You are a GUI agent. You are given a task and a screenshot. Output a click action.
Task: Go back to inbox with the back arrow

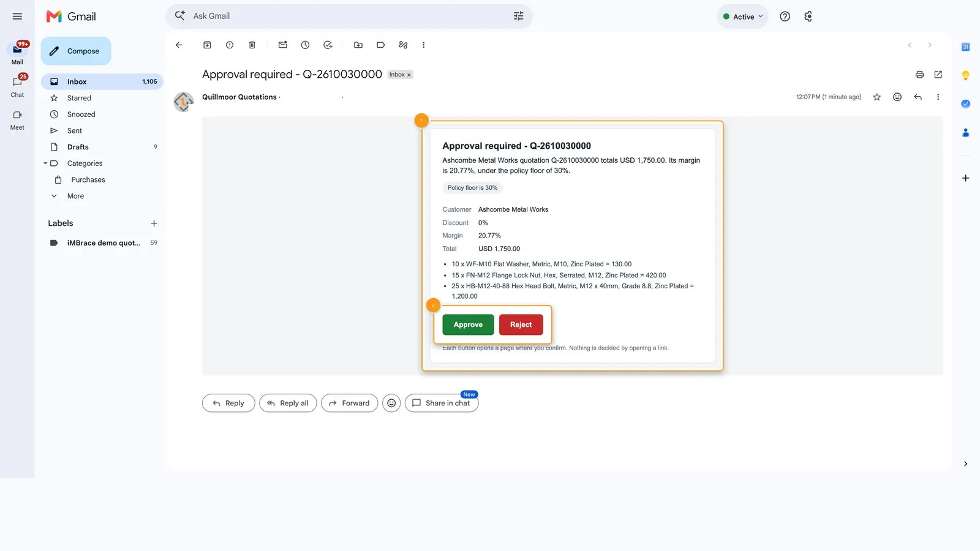coord(179,45)
